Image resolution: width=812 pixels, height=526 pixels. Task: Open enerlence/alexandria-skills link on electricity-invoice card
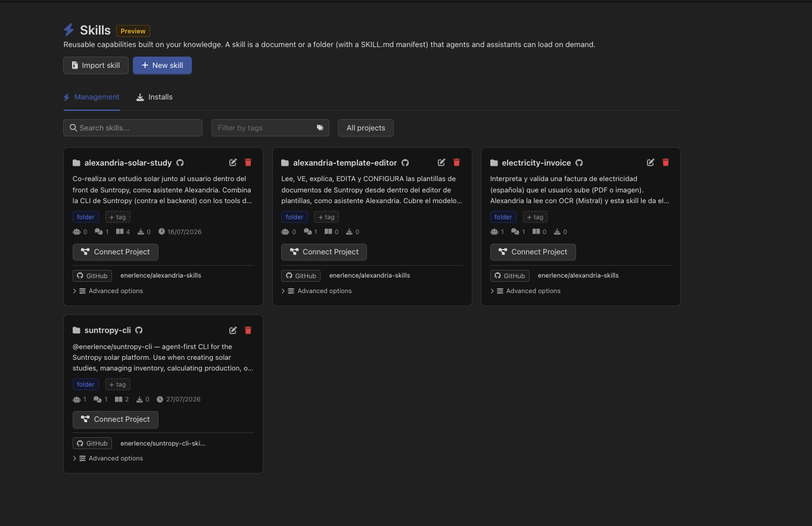(x=578, y=276)
